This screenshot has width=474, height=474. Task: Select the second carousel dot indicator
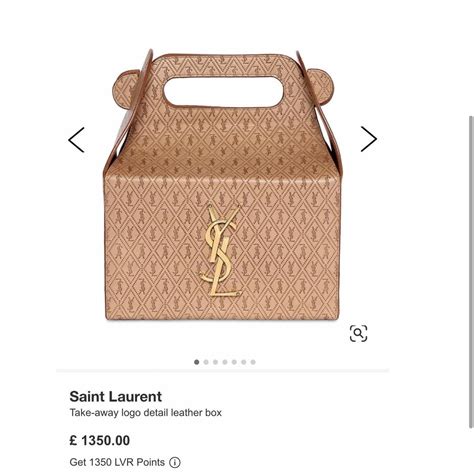(206, 362)
